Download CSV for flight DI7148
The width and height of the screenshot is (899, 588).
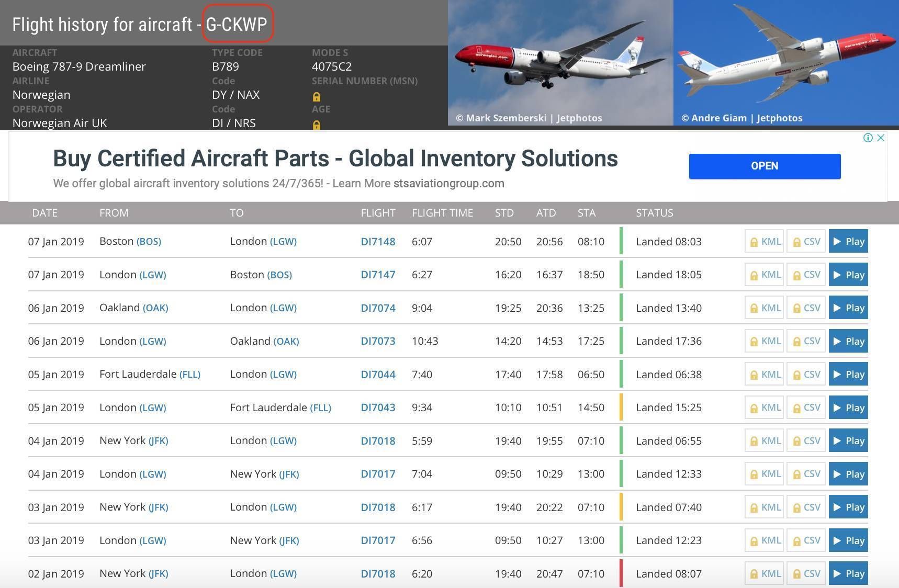[x=806, y=241]
